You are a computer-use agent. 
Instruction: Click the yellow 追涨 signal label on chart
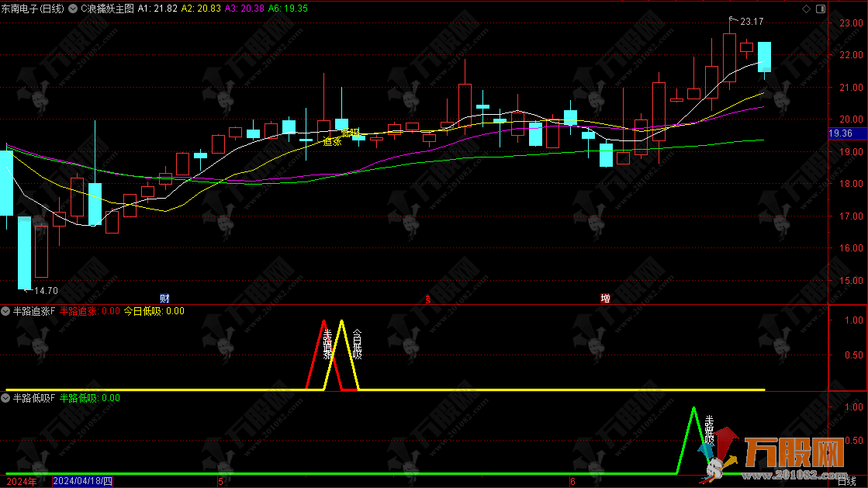click(332, 142)
